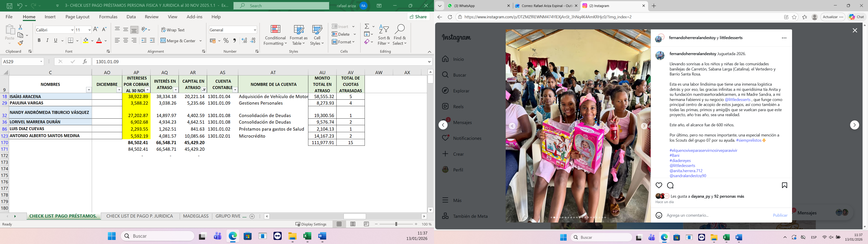This screenshot has height=244, width=868.
Task: Go to Inicio in Instagram sidebar
Action: (453, 59)
